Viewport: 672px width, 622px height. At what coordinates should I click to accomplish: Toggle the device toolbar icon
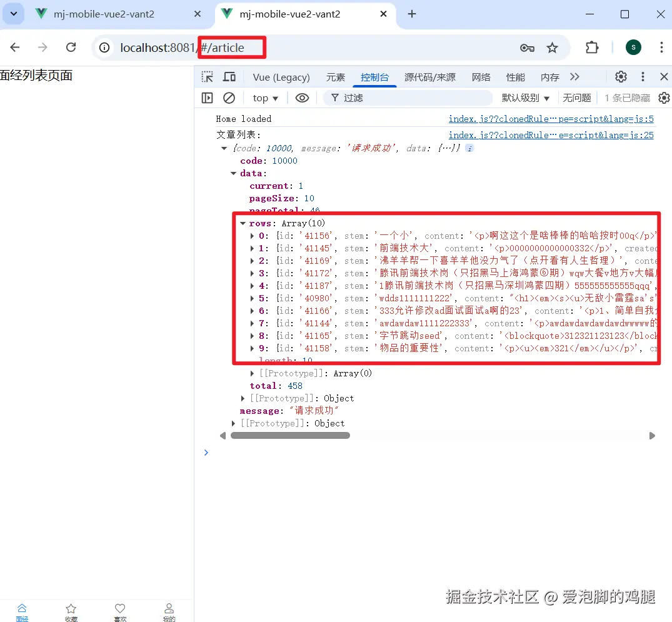[229, 77]
